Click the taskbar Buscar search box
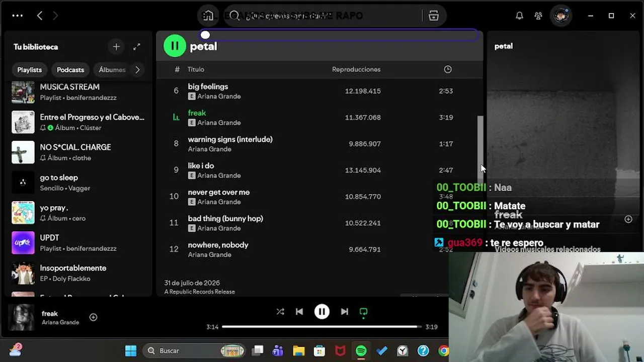This screenshot has height=362, width=644. coord(194,351)
